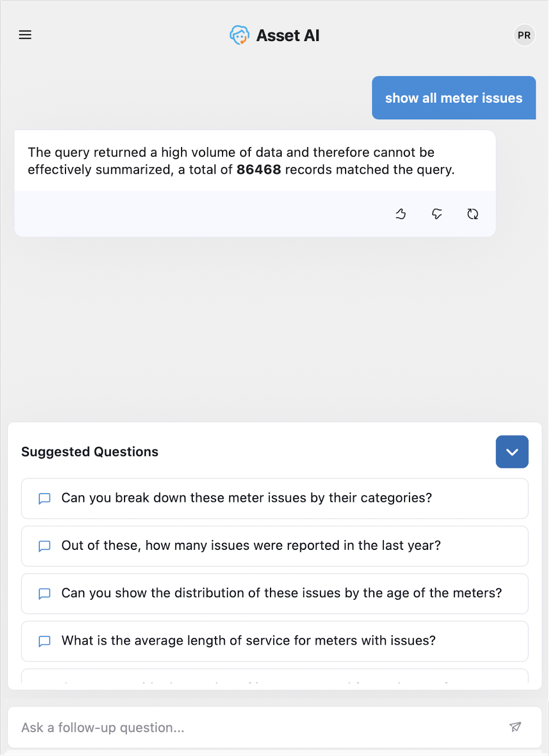Click the Asset AI logo icon

[x=240, y=35]
